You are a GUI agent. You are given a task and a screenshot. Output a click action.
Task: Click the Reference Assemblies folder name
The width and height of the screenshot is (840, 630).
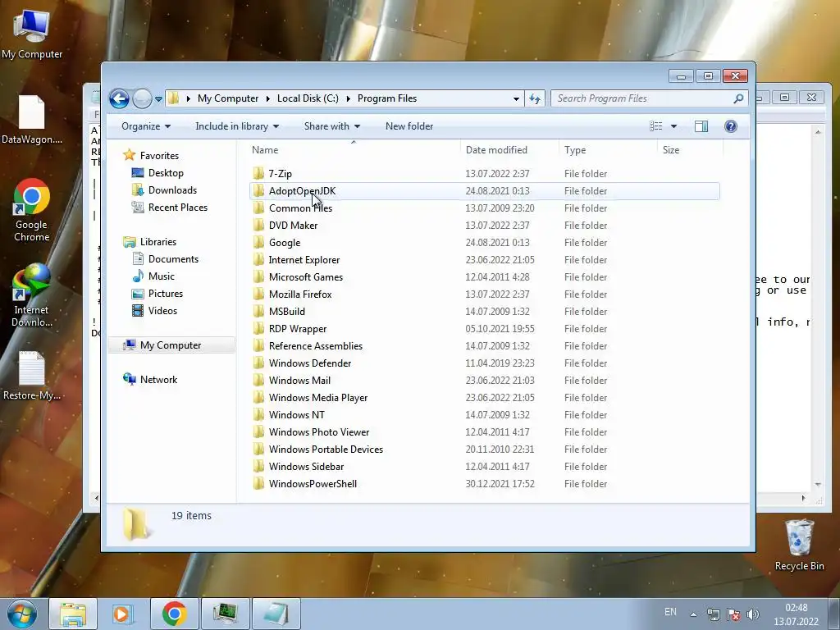pyautogui.click(x=316, y=346)
